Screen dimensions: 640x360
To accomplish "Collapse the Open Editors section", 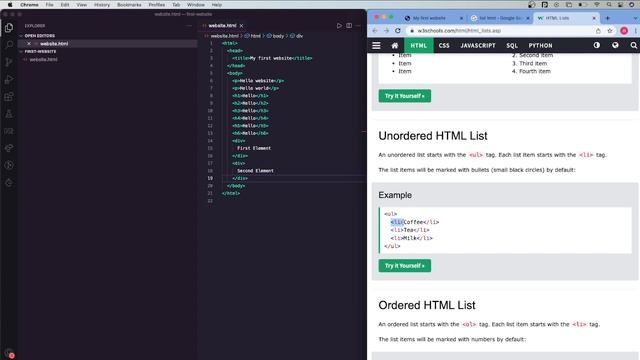I will [x=40, y=36].
